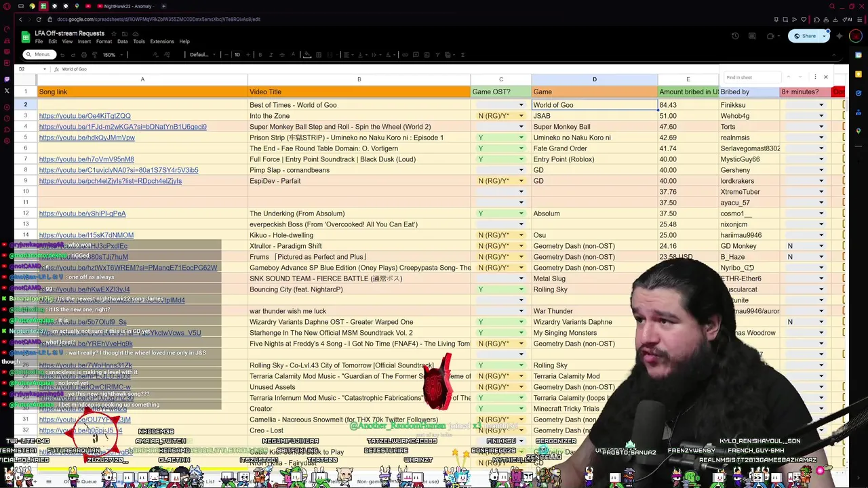Show all comments panel icon
The width and height of the screenshot is (868, 488).
pyautogui.click(x=752, y=36)
